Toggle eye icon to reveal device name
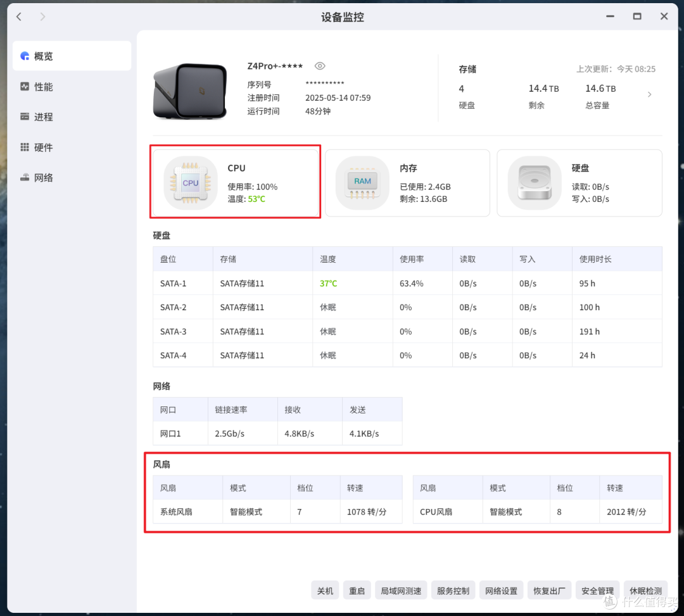Screen dimensions: 684x616 click(x=320, y=66)
